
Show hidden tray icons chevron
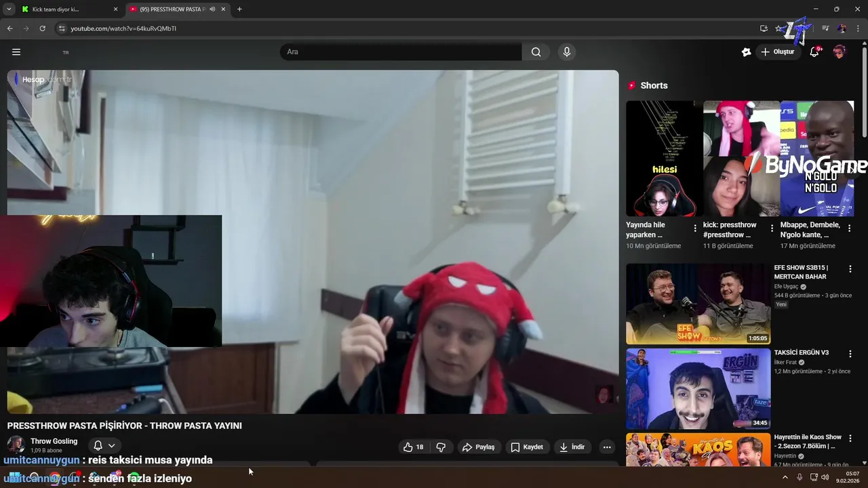pos(785,477)
